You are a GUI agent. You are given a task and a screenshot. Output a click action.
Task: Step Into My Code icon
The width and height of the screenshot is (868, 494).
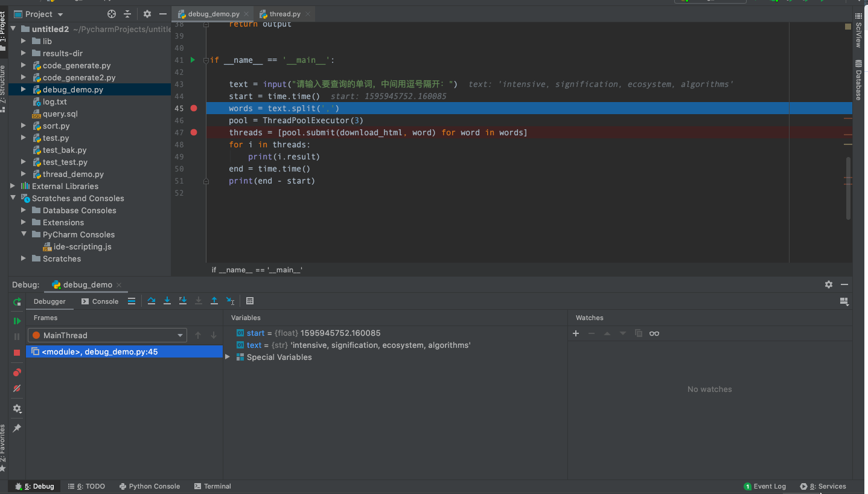pos(183,301)
